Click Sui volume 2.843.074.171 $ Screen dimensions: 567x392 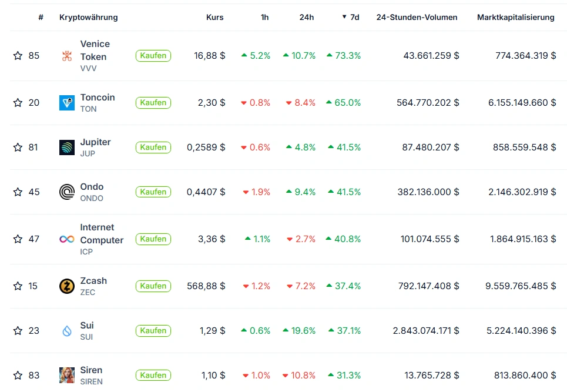tap(426, 331)
